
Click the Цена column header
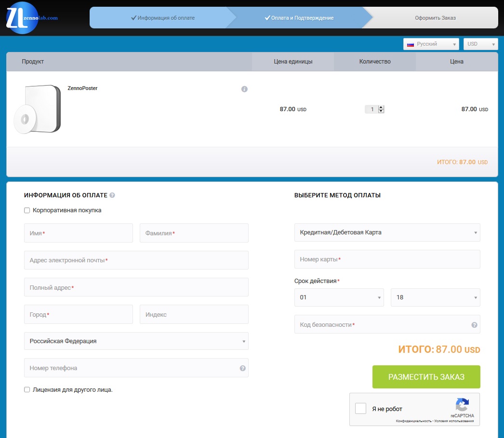pos(457,61)
